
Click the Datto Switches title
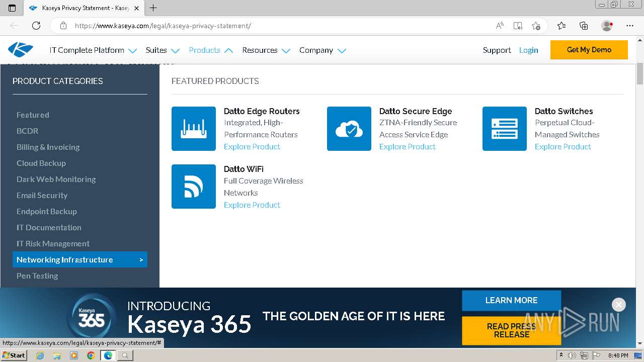tap(564, 111)
